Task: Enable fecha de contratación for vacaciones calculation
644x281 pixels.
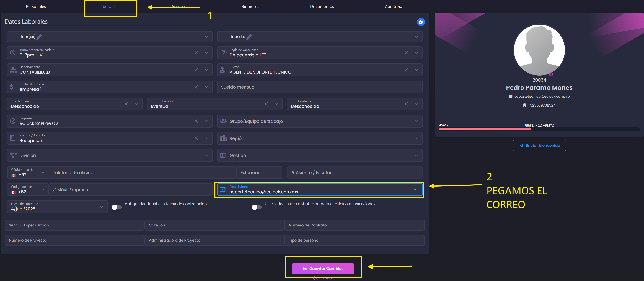Action: pos(257,207)
